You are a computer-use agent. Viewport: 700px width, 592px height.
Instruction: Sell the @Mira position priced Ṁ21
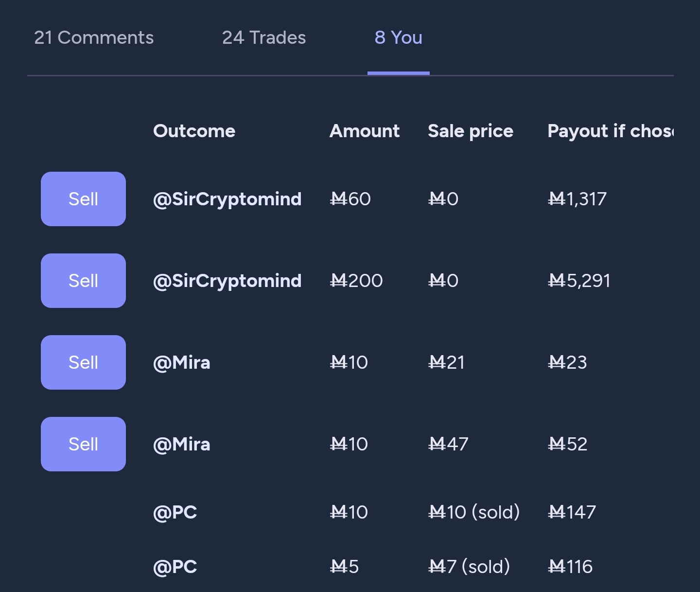pos(83,362)
